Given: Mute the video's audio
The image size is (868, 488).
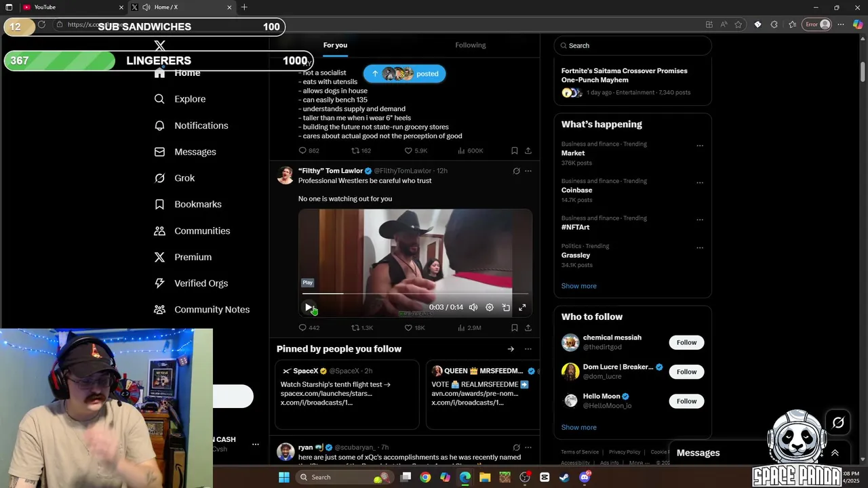Looking at the screenshot, I should 473,308.
